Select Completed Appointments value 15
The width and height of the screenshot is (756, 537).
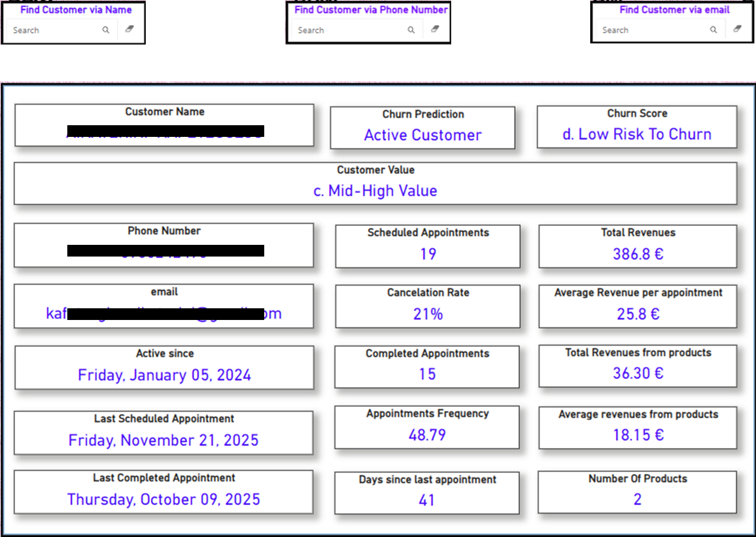427,375
